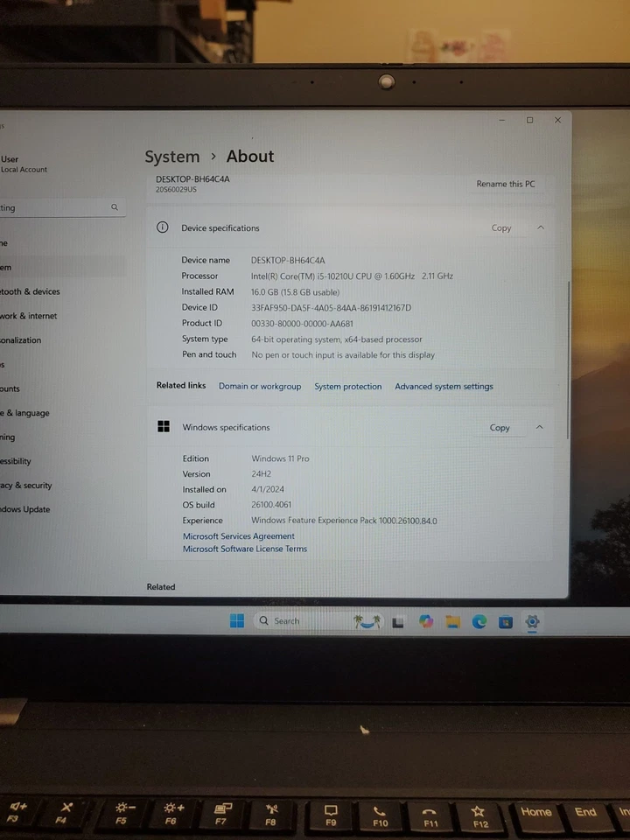Image resolution: width=630 pixels, height=840 pixels.
Task: Click the Pen and touch value text
Action: tap(343, 354)
